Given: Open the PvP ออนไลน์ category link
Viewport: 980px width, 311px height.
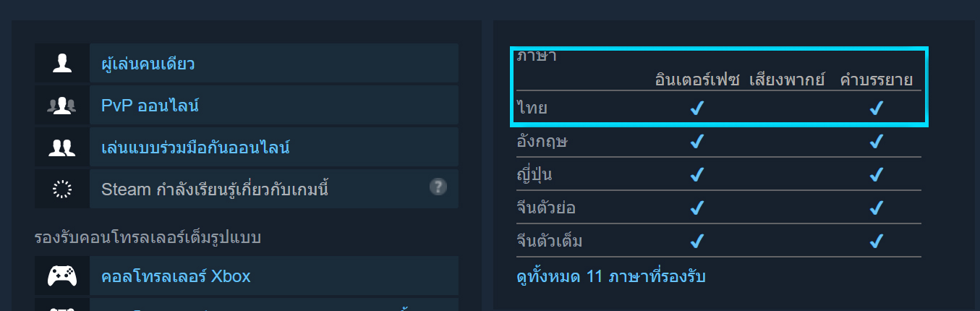Looking at the screenshot, I should click(x=150, y=106).
